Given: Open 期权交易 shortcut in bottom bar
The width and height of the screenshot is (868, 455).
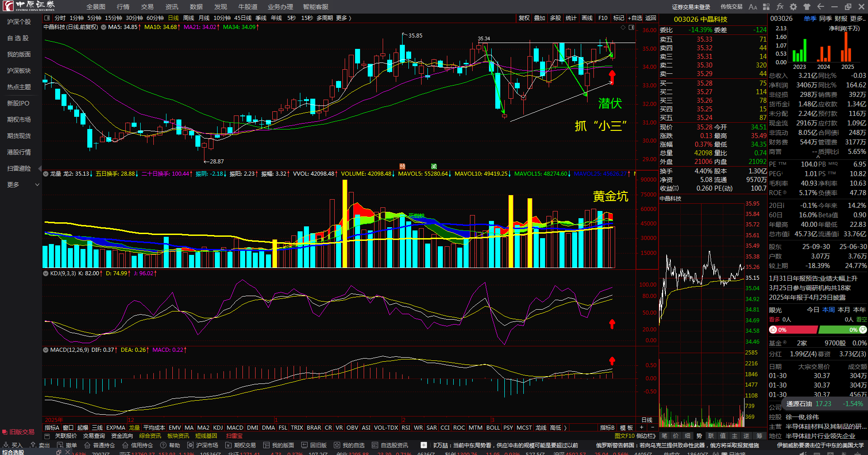Looking at the screenshot, I should click(x=241, y=445).
